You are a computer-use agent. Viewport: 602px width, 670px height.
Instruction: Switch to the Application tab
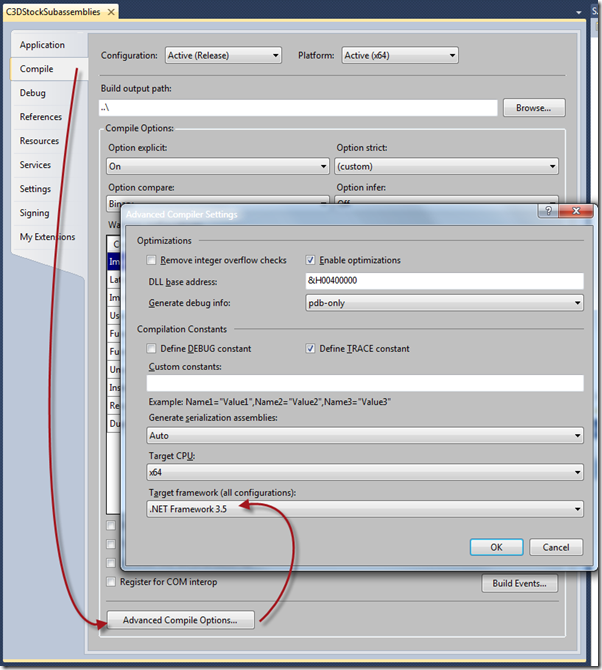click(x=42, y=45)
